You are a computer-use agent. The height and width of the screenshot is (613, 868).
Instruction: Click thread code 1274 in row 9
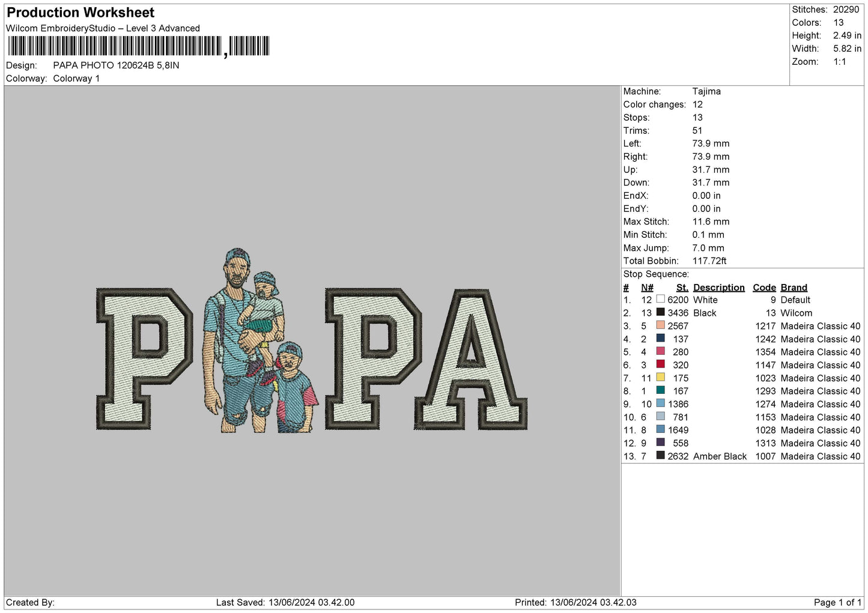tap(765, 404)
